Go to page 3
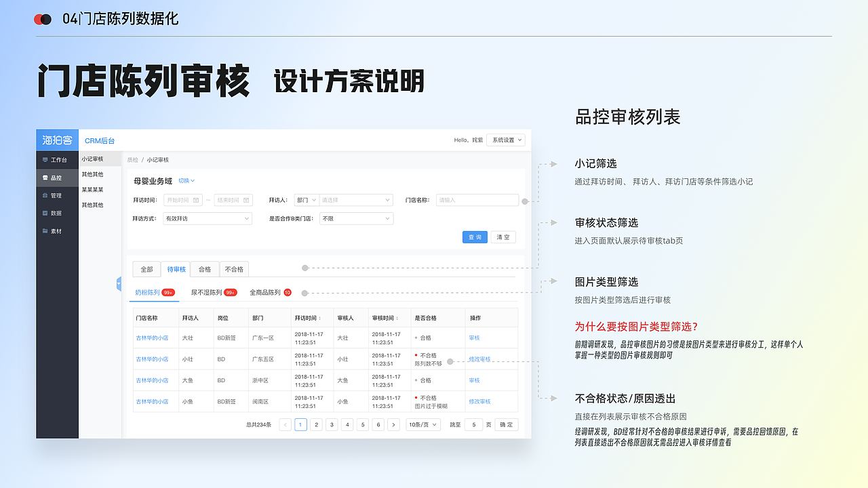Viewport: 868px width, 488px height. point(332,425)
